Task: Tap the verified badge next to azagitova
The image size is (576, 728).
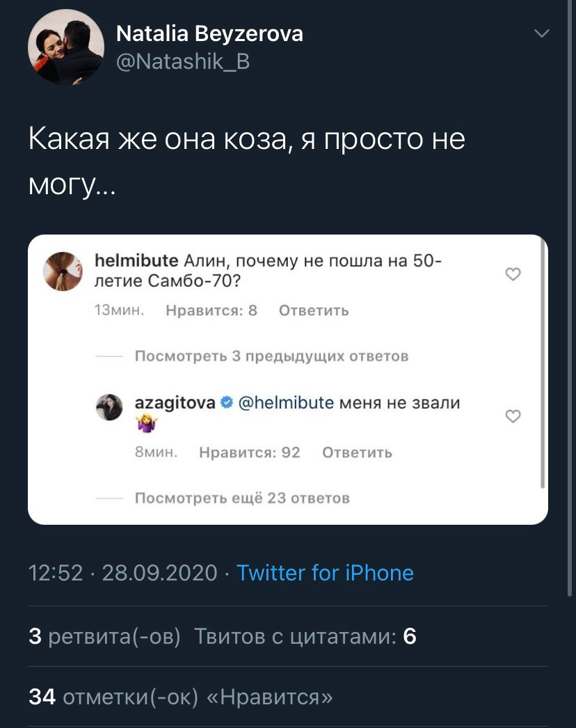Action: coord(227,402)
